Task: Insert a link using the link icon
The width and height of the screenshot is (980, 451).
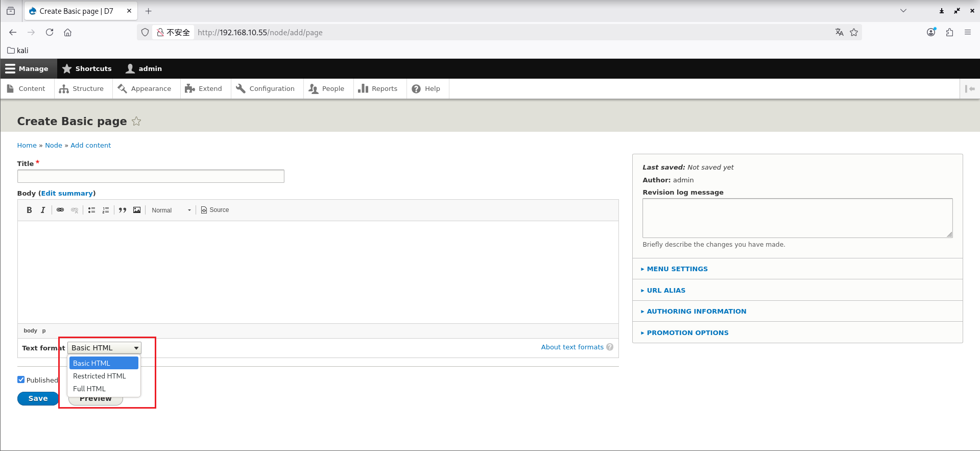Action: (x=60, y=210)
